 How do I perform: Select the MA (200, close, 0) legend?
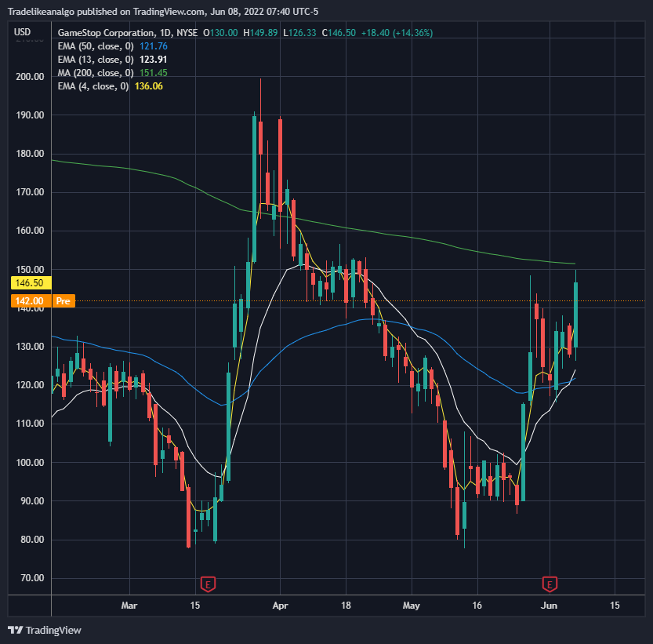[96, 73]
